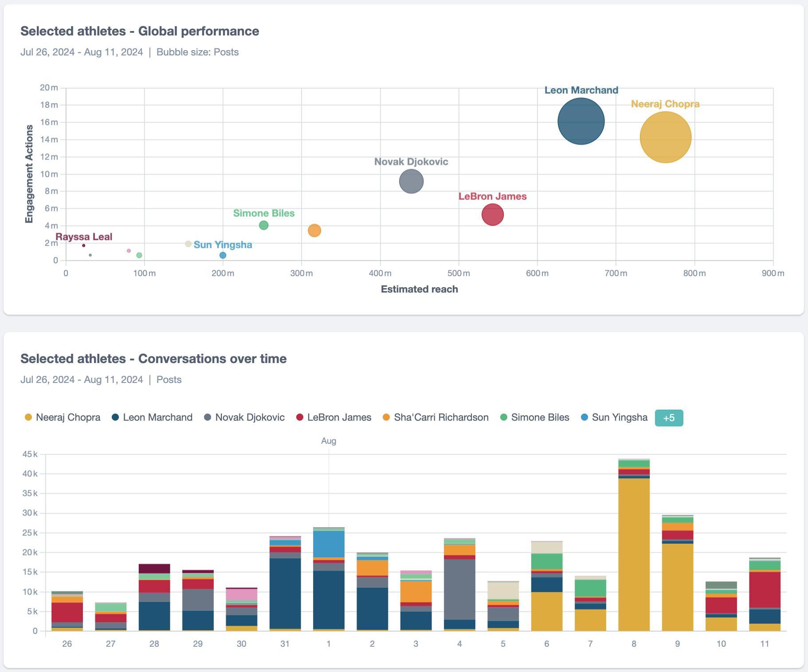The width and height of the screenshot is (808, 672).
Task: Click 'Selected athletes - Global performance' title
Action: pos(140,31)
